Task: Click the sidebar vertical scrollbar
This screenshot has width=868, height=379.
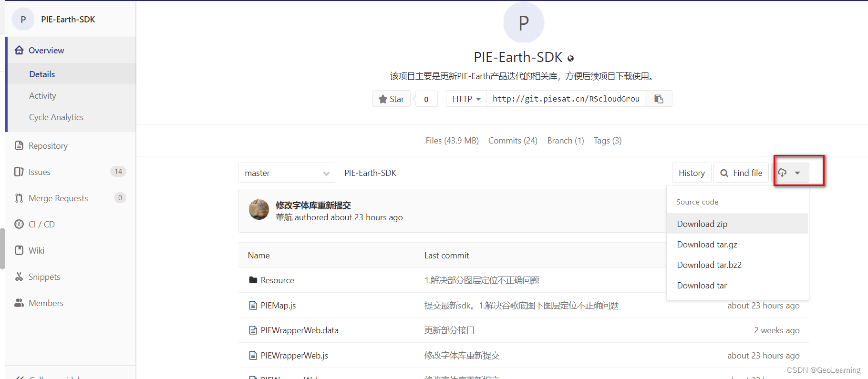Action: 2,248
